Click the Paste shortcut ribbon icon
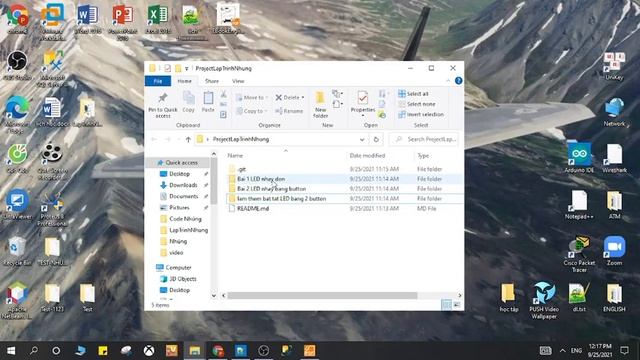The height and width of the screenshot is (360, 640). point(223,115)
